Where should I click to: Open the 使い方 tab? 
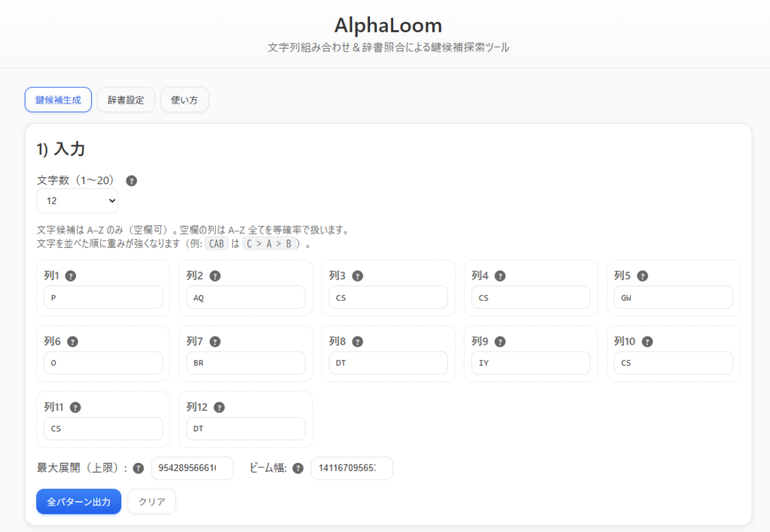coord(184,100)
